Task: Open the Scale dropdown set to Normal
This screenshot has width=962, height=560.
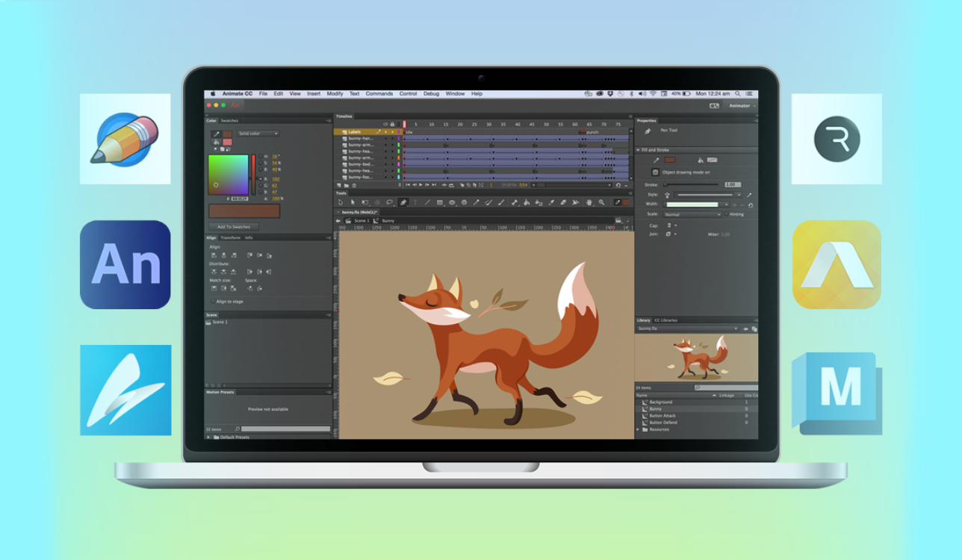Action: [693, 214]
